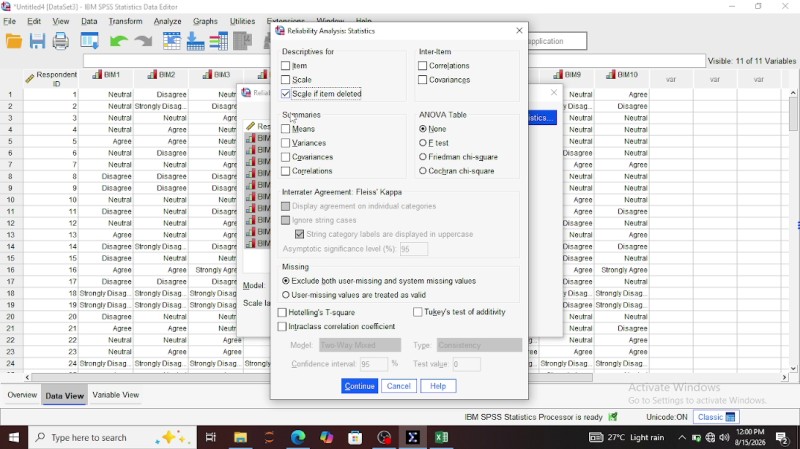Open Microsoft Store from the taskbar
The image size is (800, 449).
355,437
